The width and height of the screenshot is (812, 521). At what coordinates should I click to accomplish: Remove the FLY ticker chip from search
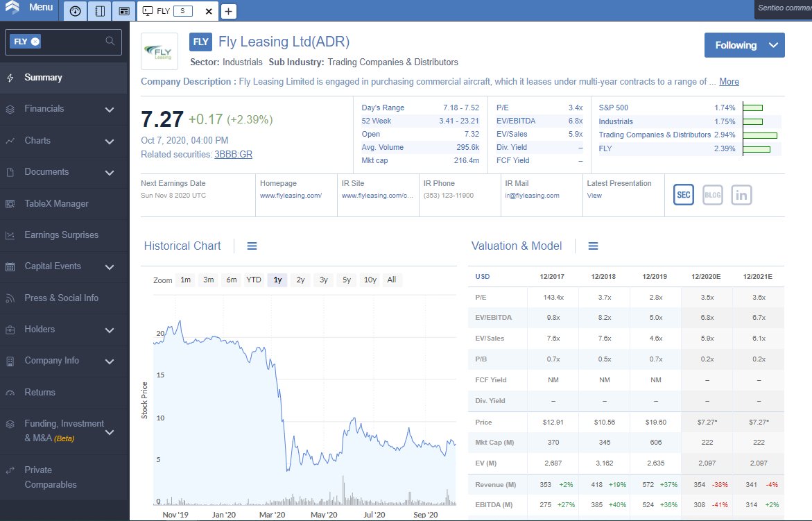pos(36,42)
